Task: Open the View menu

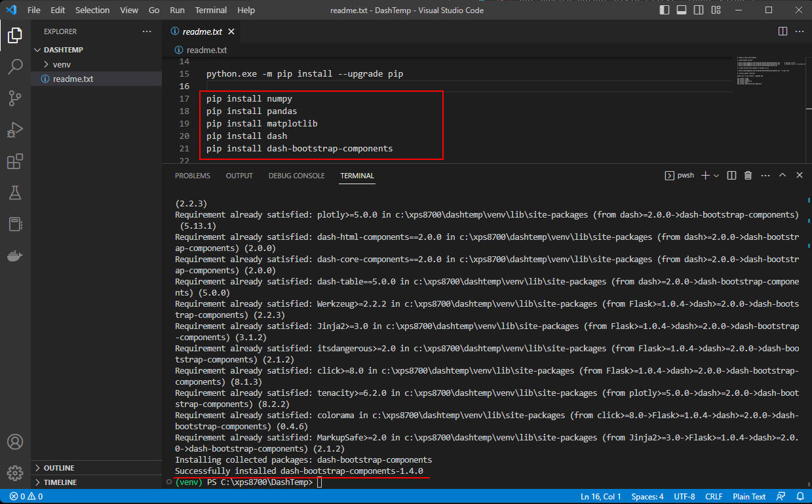Action: [129, 10]
